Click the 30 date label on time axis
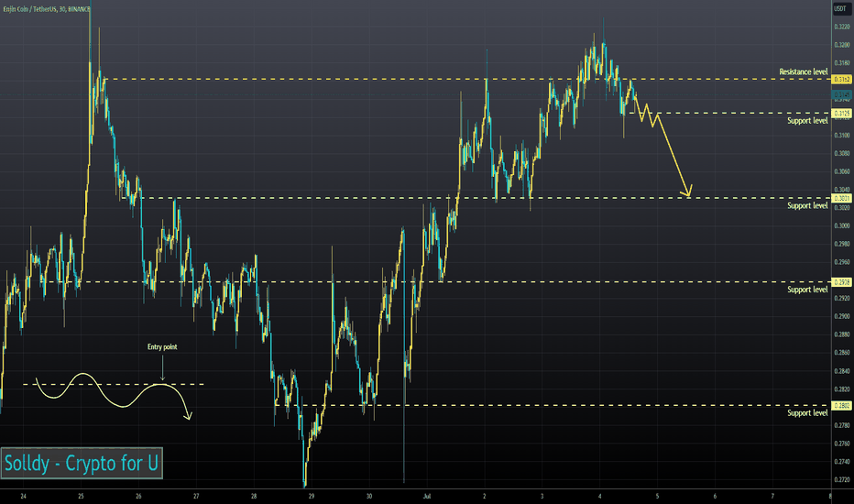This screenshot has width=854, height=504. point(369,497)
